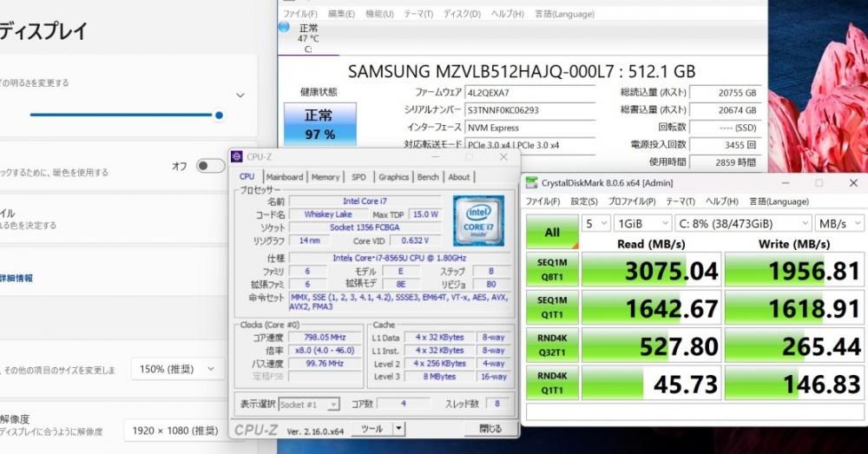Open CrystalDiskInfo テーマ(T) menu
This screenshot has height=454, width=868.
(x=418, y=14)
